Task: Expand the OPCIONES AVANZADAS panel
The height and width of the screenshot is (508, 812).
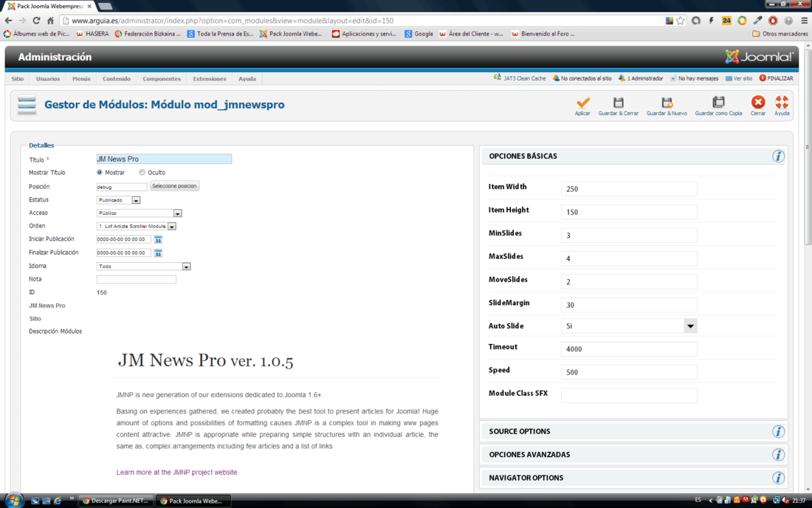Action: tap(634, 455)
